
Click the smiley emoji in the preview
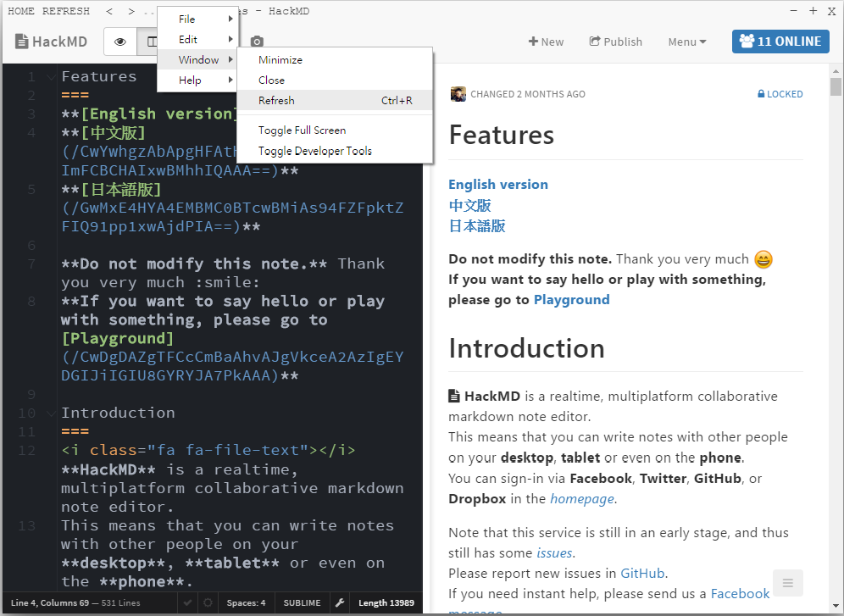tap(763, 259)
